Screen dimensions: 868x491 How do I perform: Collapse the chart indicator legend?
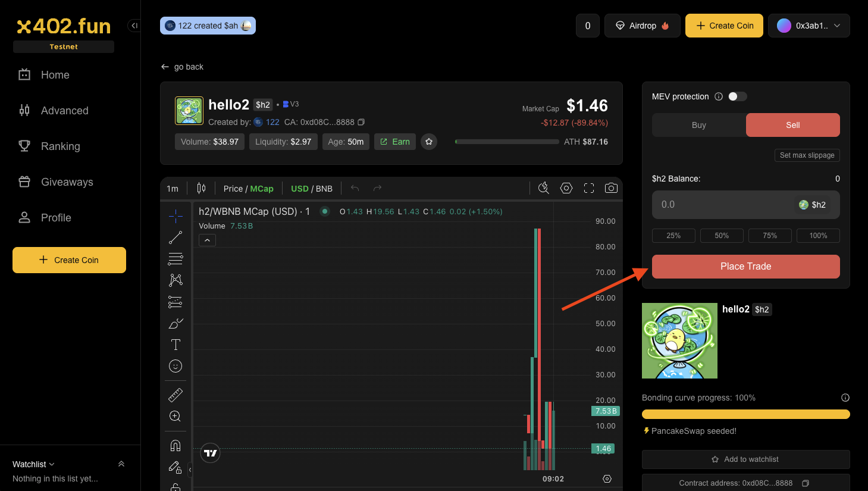click(207, 240)
